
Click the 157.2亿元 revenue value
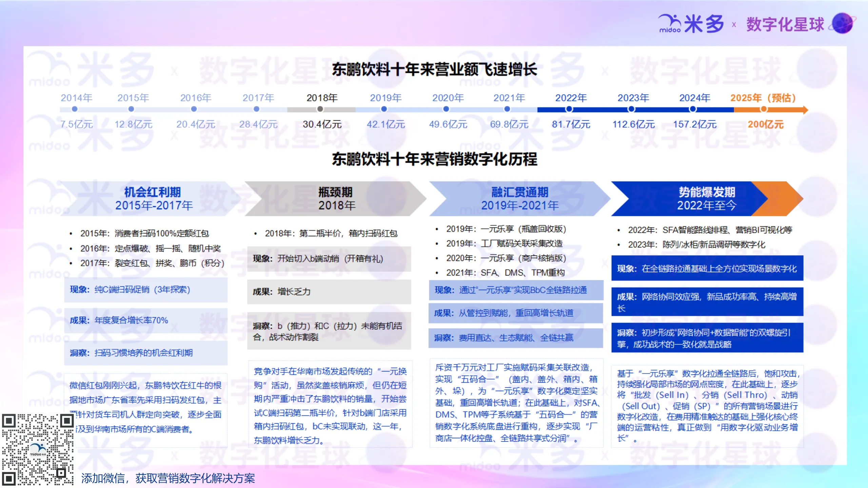(695, 124)
